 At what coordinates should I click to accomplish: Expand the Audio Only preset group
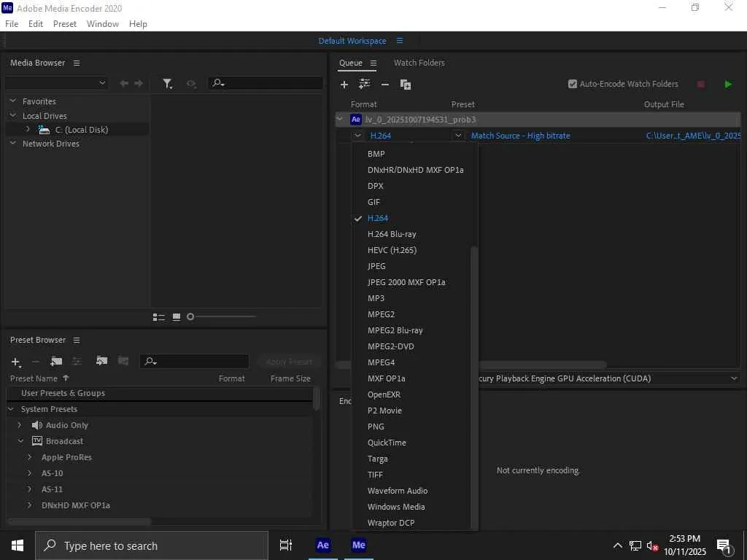(20, 425)
